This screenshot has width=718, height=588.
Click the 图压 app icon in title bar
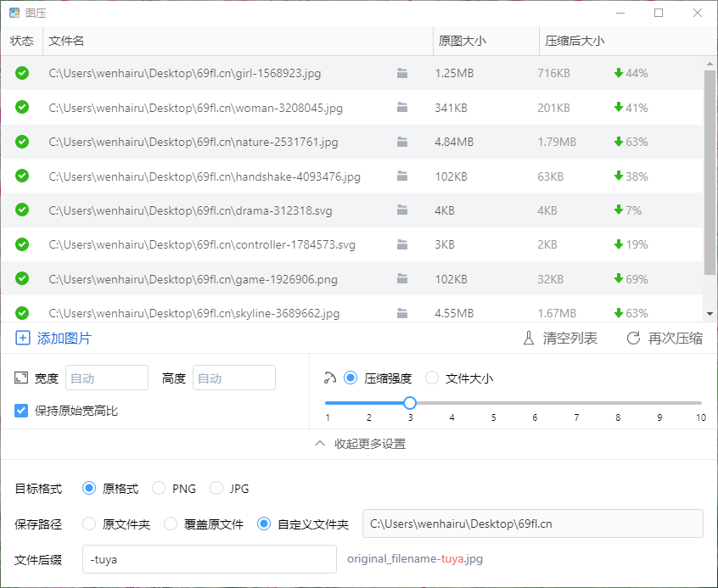[14, 13]
